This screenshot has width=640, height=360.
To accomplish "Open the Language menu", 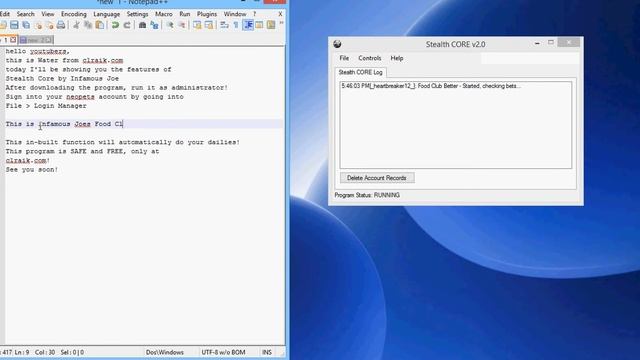I will coord(107,14).
